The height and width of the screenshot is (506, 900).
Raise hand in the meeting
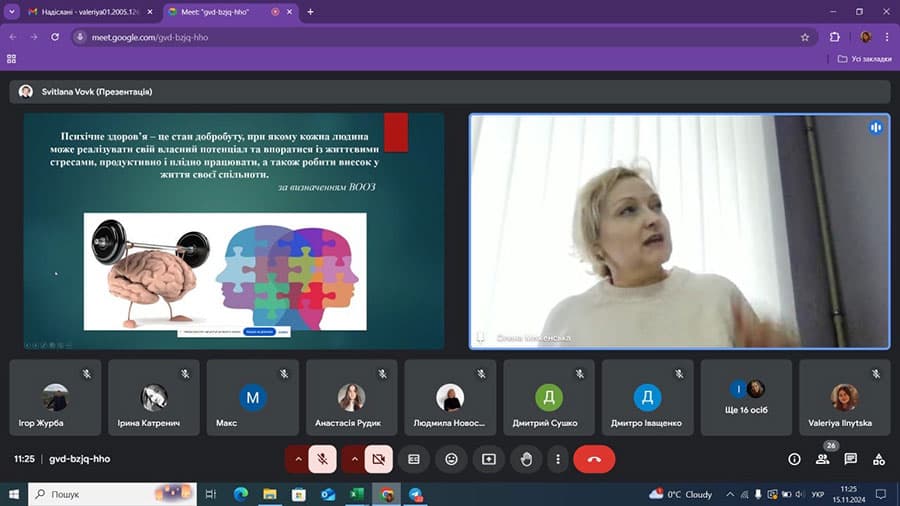click(x=526, y=459)
